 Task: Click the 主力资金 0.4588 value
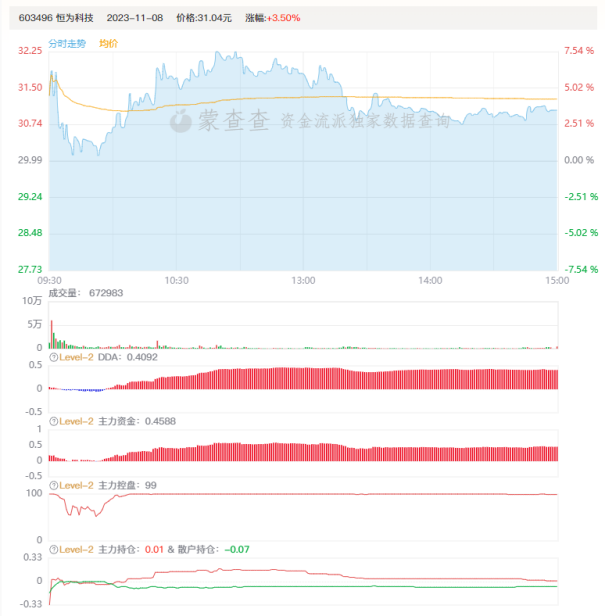click(x=137, y=421)
